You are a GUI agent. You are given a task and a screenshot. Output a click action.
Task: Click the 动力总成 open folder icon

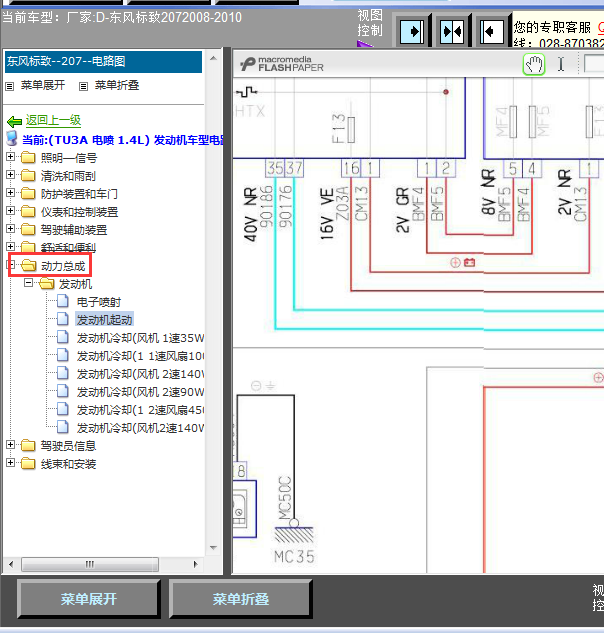(x=28, y=265)
